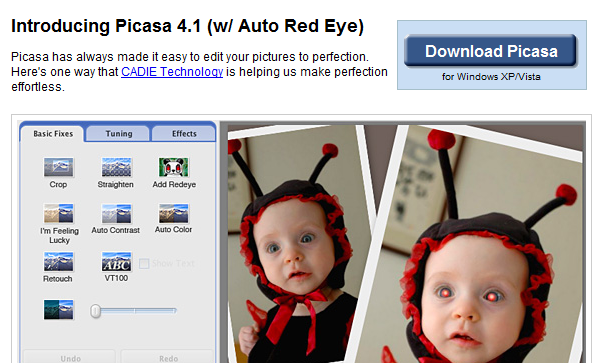Choose the VT100 text tool icon

(x=116, y=262)
